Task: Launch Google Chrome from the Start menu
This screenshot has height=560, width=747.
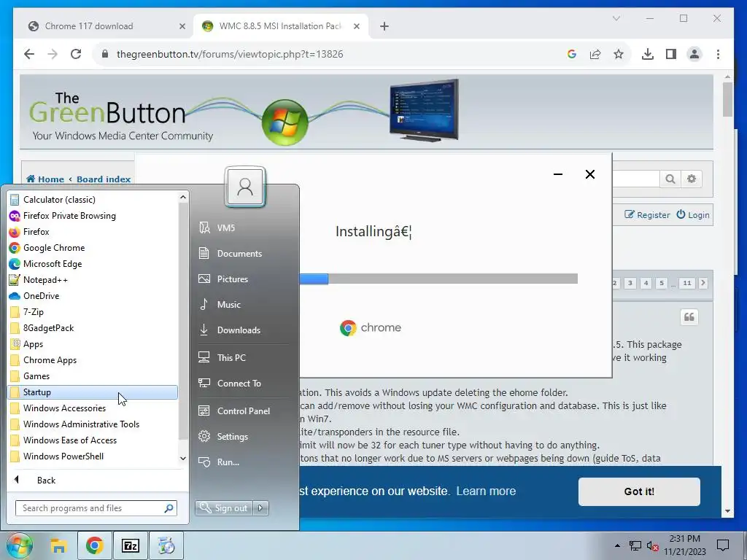Action: 93,248
